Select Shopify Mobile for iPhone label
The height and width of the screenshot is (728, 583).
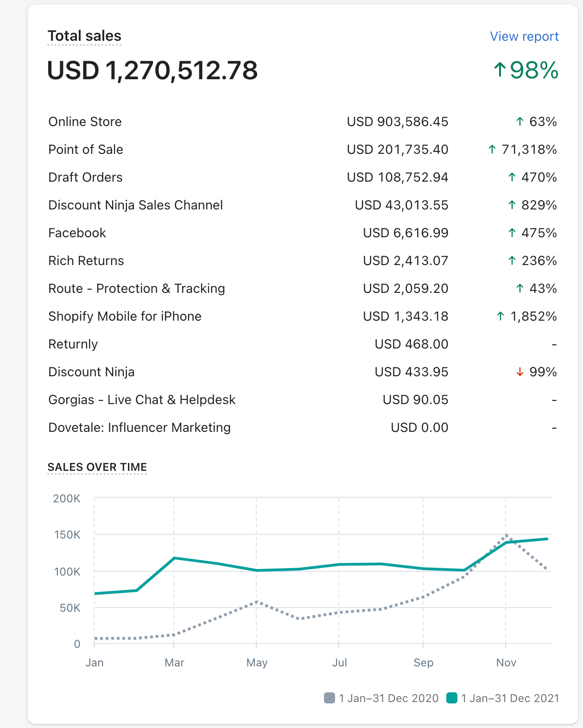click(125, 317)
